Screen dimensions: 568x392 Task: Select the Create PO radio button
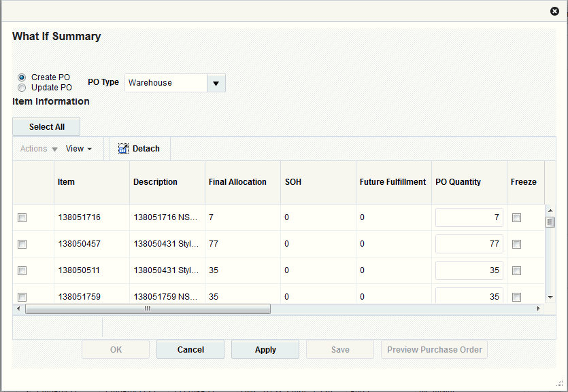21,77
